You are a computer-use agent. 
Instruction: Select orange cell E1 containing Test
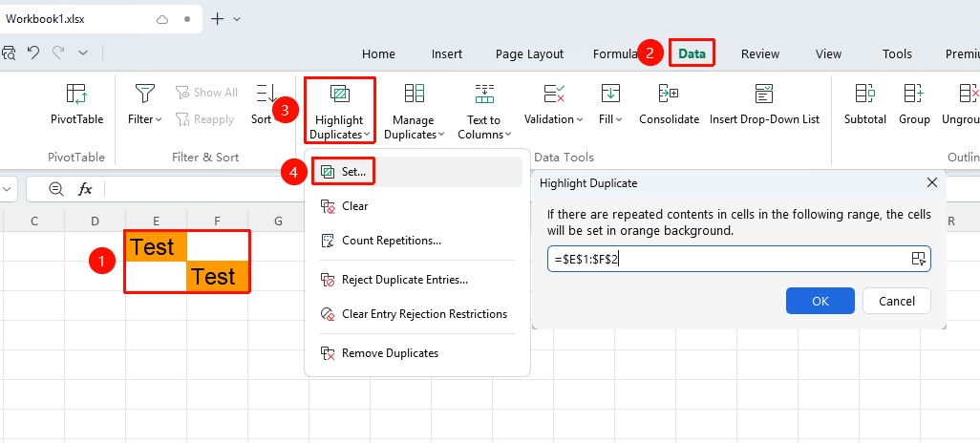[x=157, y=246]
